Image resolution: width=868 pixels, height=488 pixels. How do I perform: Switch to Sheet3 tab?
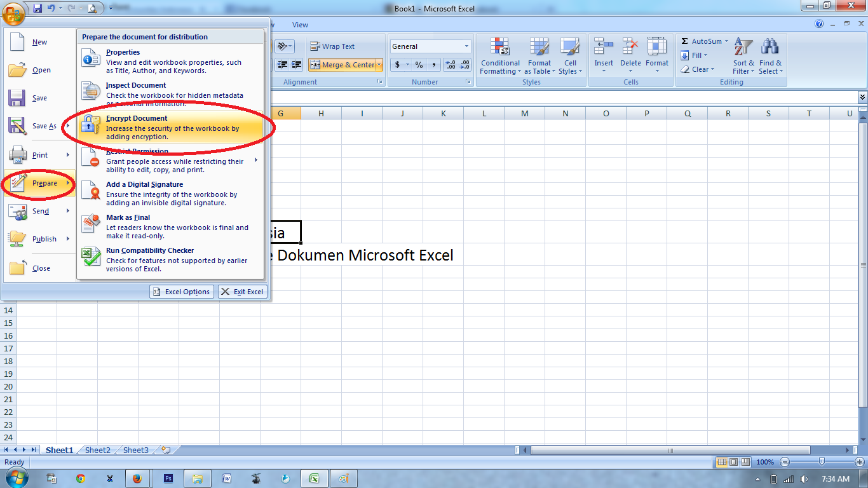[x=136, y=450]
